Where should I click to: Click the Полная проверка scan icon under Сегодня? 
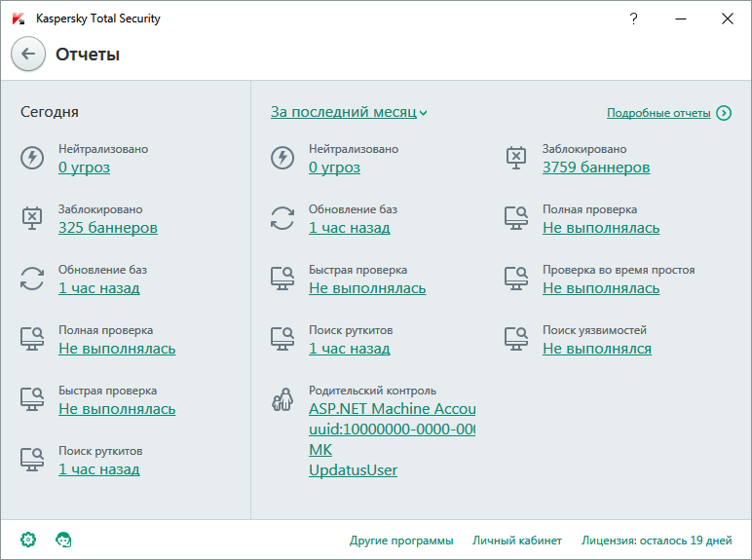pos(32,339)
